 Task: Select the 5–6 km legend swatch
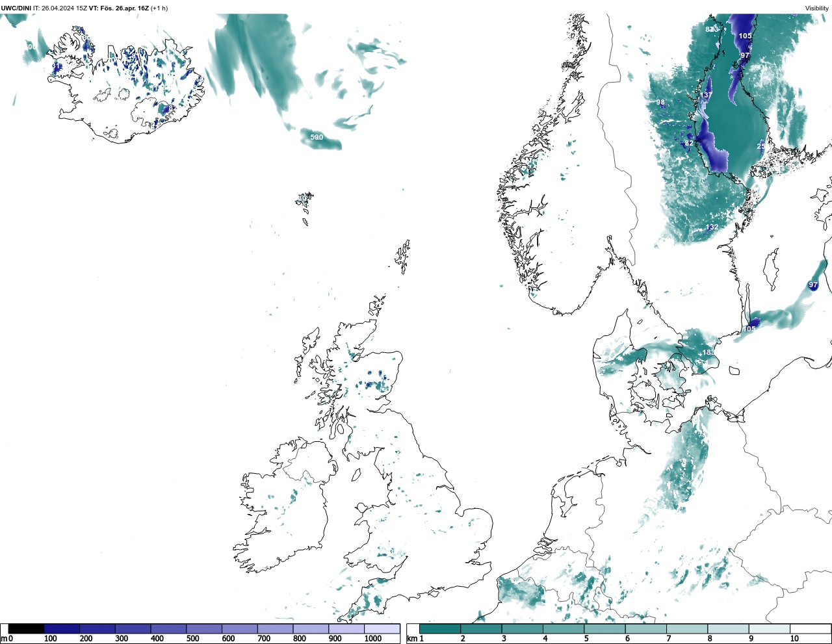point(604,628)
